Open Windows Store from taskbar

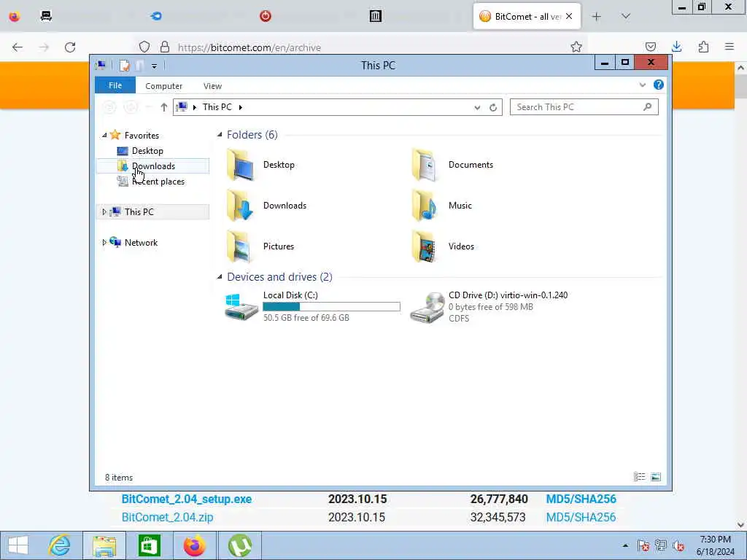[149, 545]
